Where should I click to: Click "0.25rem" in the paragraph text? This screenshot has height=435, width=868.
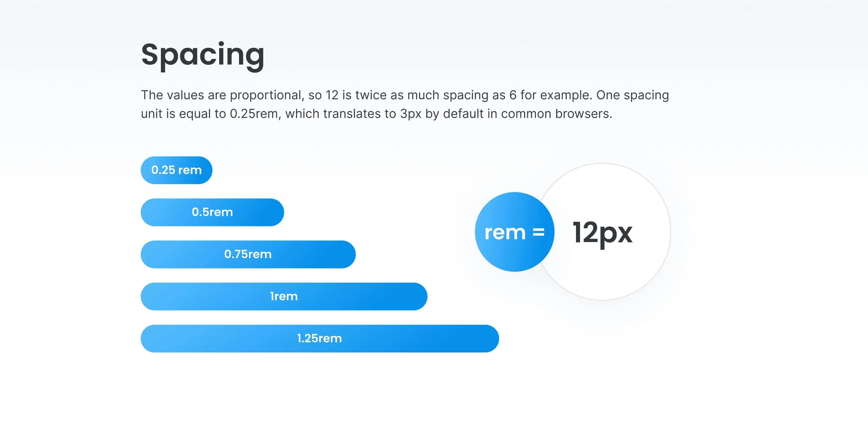coord(255,114)
